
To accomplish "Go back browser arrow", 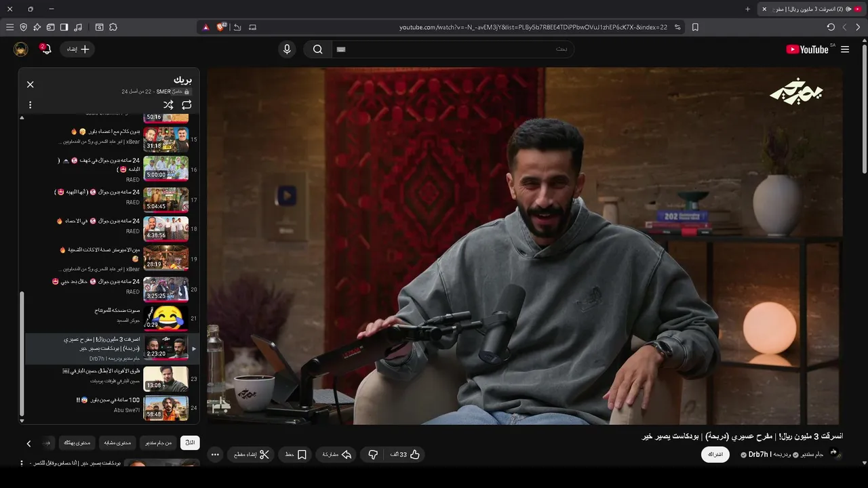I will 859,27.
